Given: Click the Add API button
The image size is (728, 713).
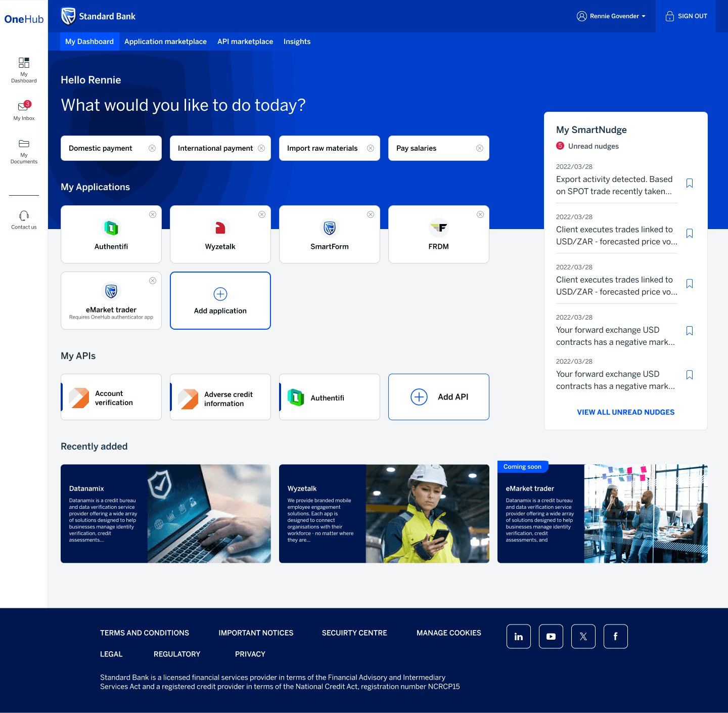Looking at the screenshot, I should (x=439, y=397).
